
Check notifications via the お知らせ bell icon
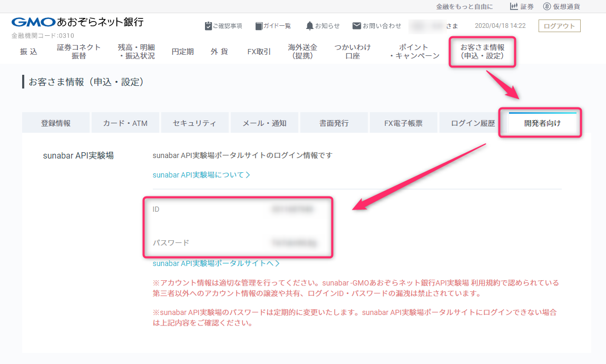point(322,25)
